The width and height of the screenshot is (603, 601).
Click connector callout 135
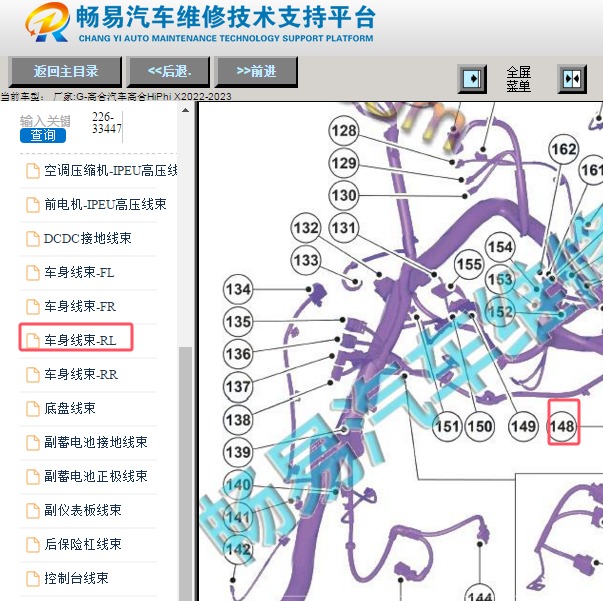(x=238, y=321)
